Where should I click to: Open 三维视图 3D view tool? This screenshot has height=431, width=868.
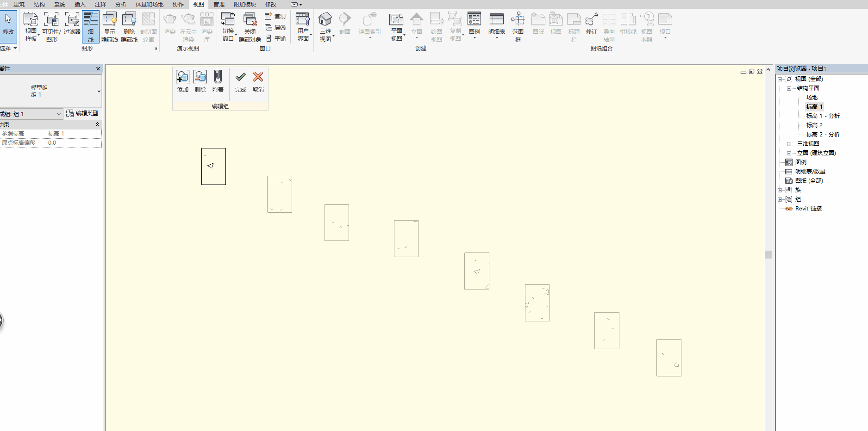coord(325,27)
